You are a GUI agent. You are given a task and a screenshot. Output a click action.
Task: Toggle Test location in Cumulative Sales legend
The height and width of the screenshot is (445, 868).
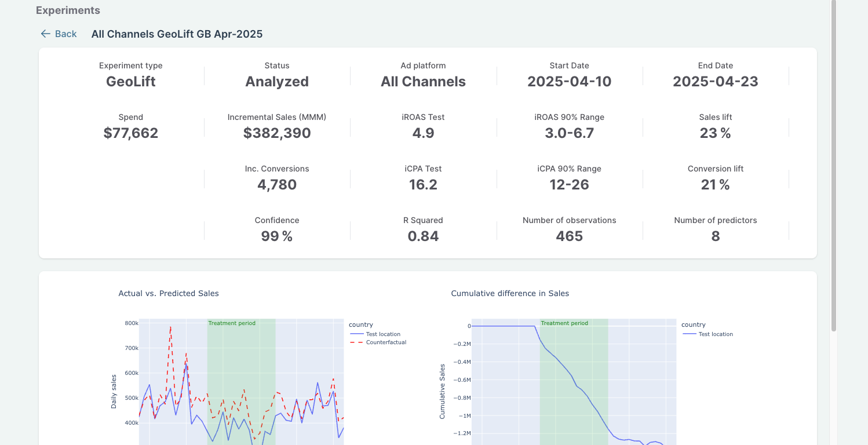click(715, 334)
